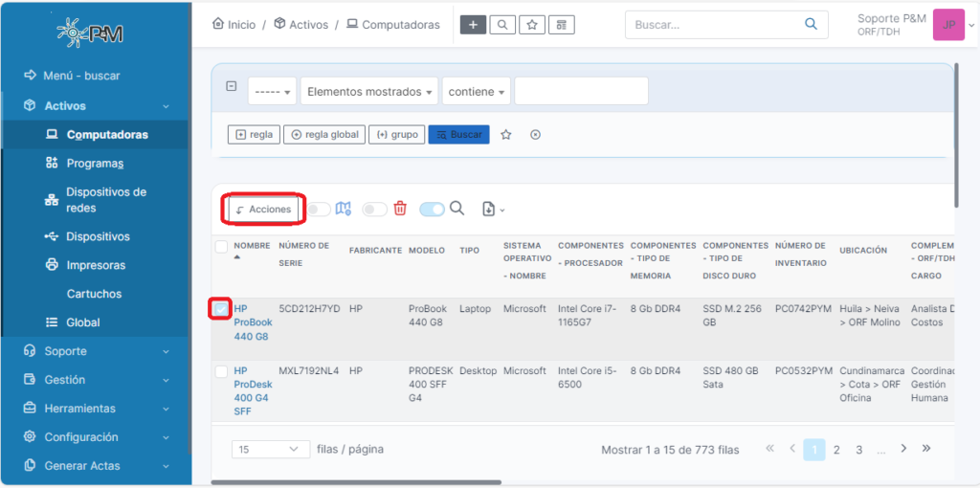Click the add new computer plus icon
The height and width of the screenshot is (488, 980).
point(473,25)
